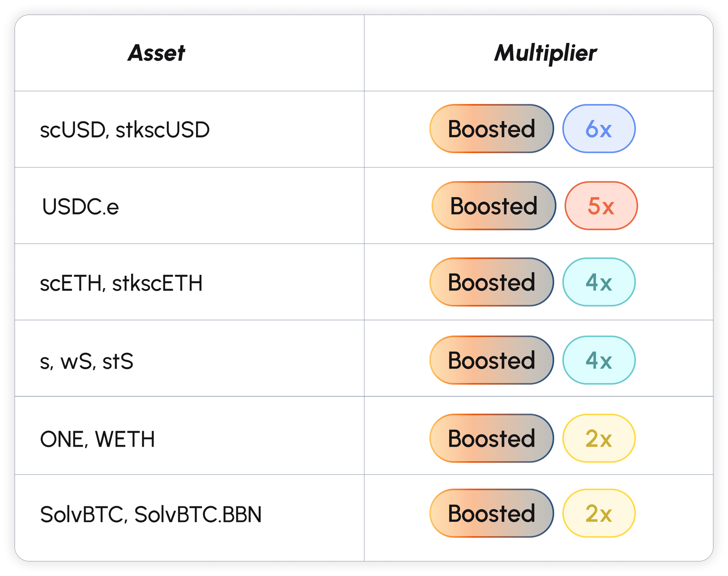The image size is (728, 576).
Task: Click the scETH, stkscETH asset label
Action: click(x=121, y=283)
